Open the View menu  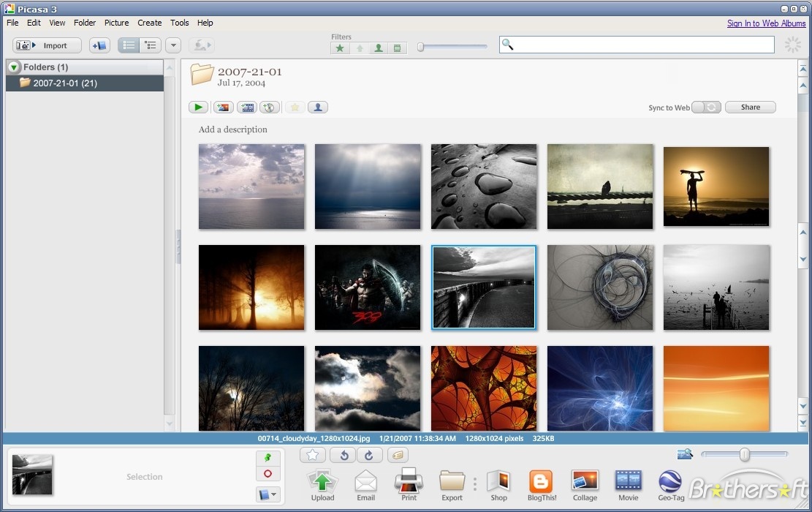[57, 23]
